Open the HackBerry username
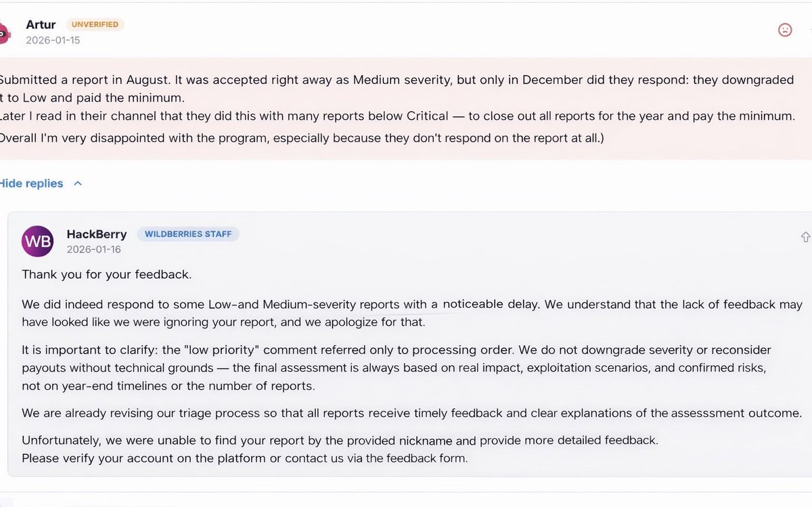This screenshot has height=507, width=812. click(97, 234)
